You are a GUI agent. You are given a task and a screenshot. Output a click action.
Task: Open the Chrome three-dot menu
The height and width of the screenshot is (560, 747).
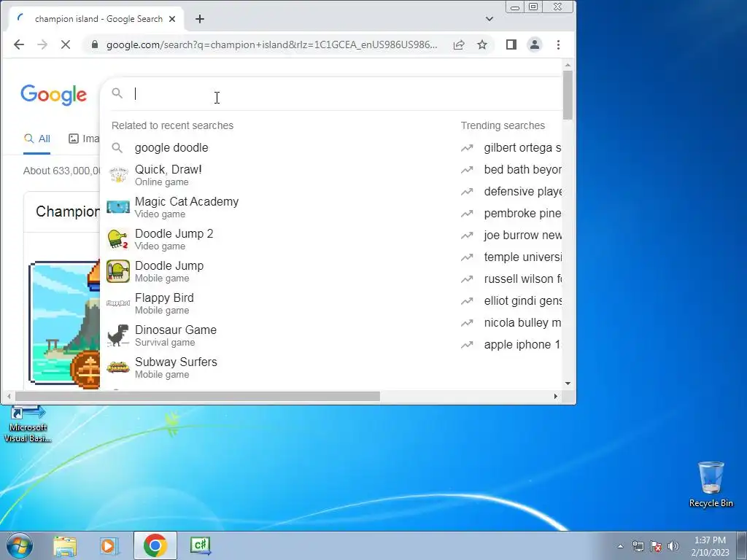pos(558,44)
